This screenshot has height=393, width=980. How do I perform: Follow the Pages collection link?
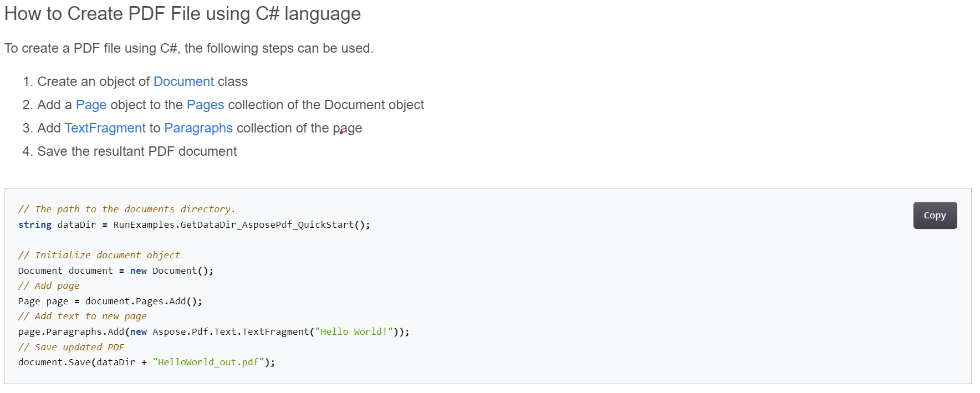click(205, 105)
